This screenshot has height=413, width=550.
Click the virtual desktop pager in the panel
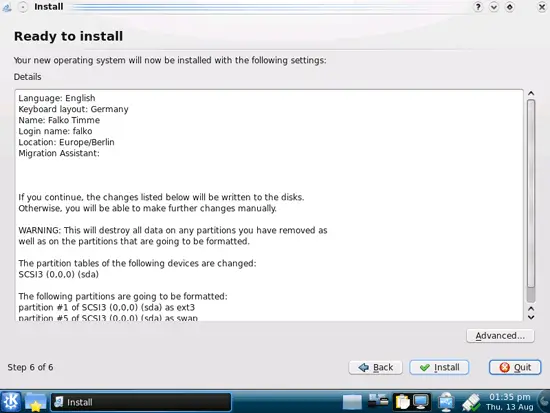click(x=352, y=402)
